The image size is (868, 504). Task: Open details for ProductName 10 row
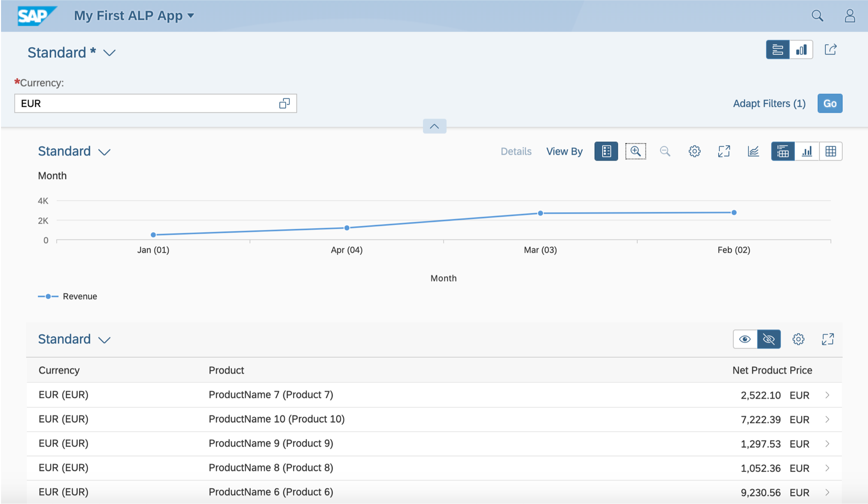click(x=827, y=420)
